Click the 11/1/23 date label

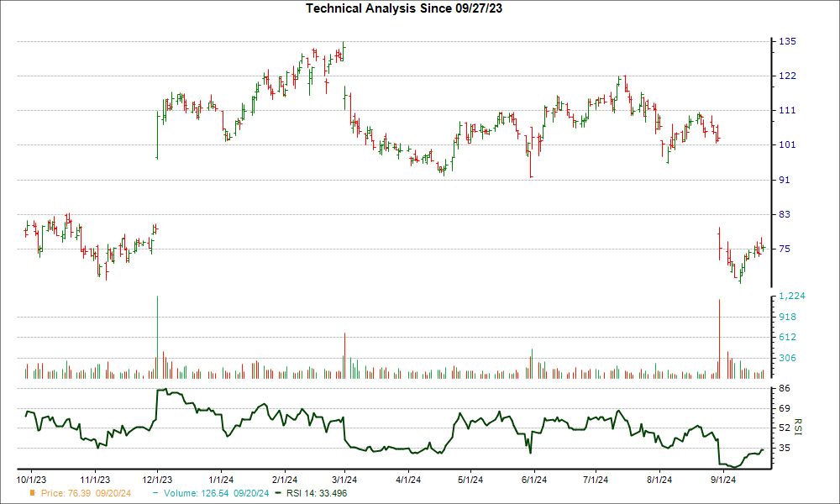[95, 480]
